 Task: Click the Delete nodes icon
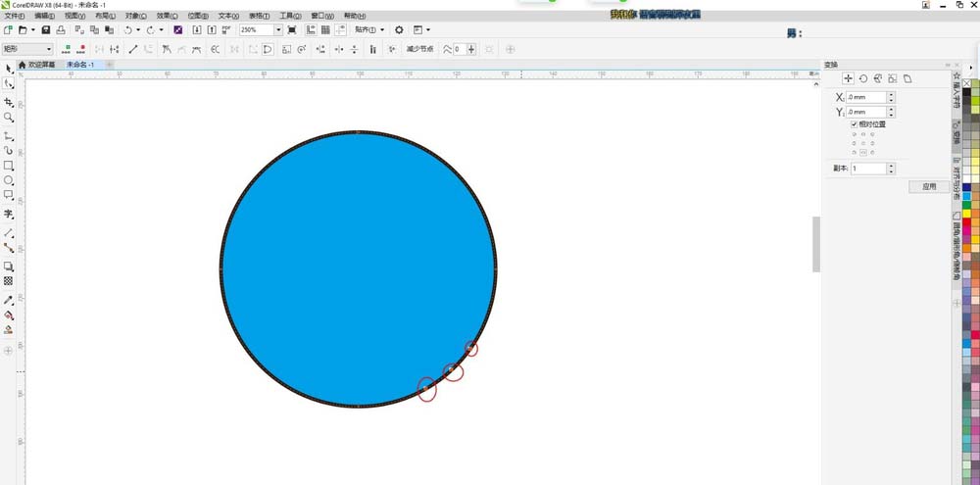(x=81, y=49)
